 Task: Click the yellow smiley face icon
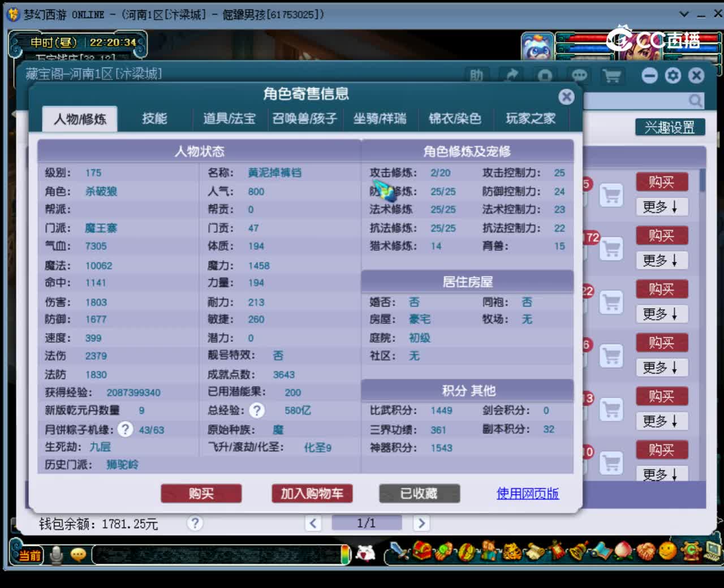tap(668, 550)
